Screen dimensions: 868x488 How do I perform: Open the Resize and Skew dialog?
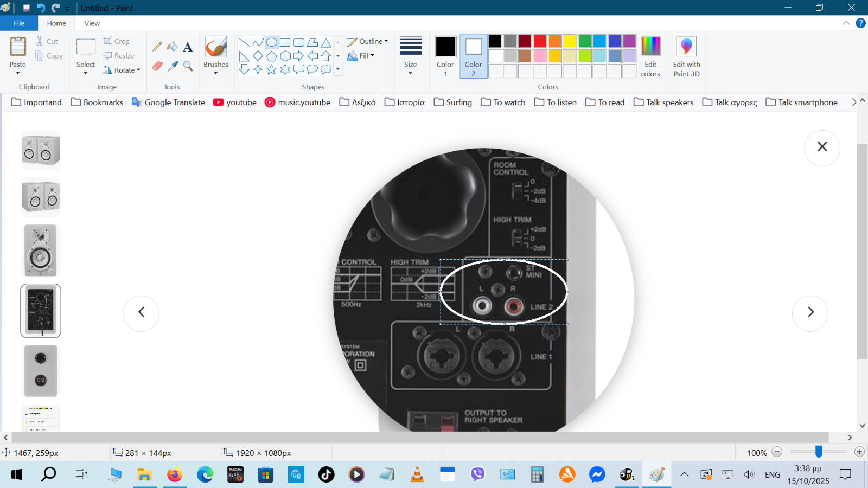click(118, 56)
